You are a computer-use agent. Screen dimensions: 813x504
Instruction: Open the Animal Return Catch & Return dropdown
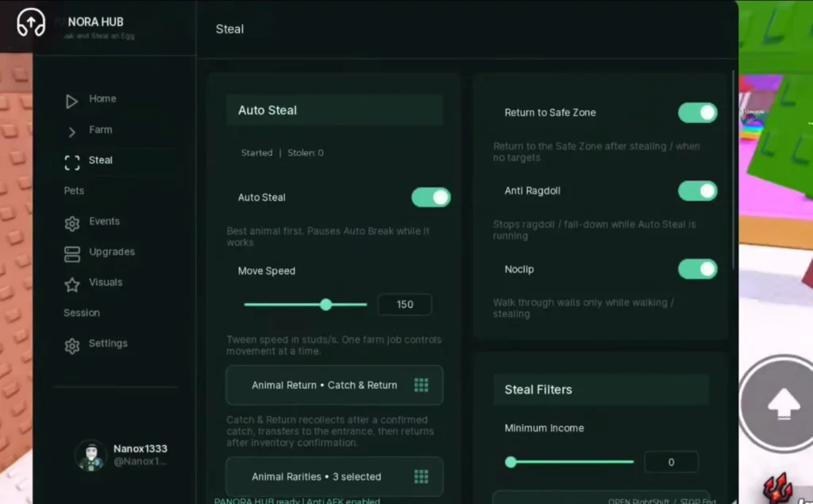pos(334,385)
